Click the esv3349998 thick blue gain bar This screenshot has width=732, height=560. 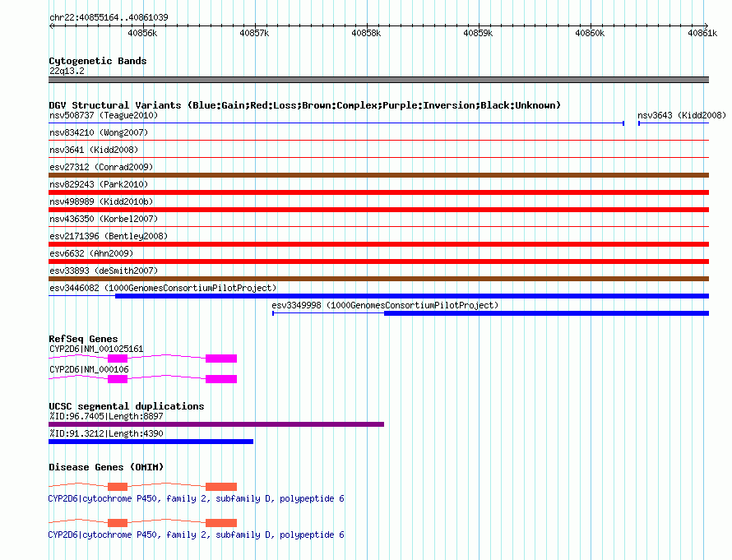(547, 313)
